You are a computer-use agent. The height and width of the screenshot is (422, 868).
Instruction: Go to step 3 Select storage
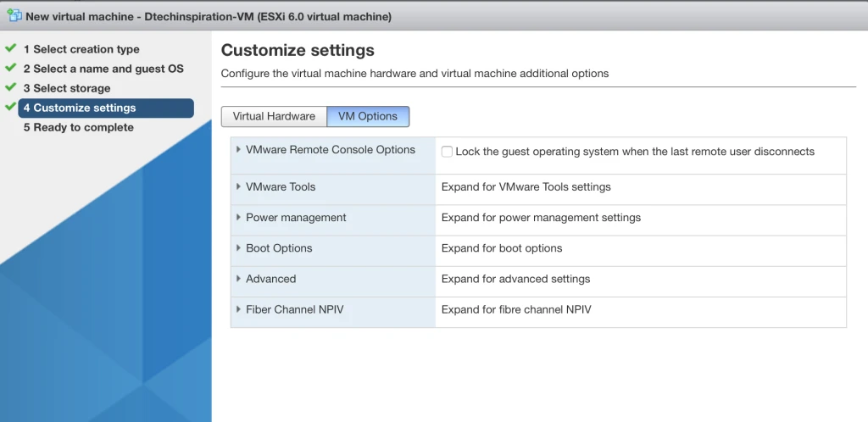click(67, 88)
